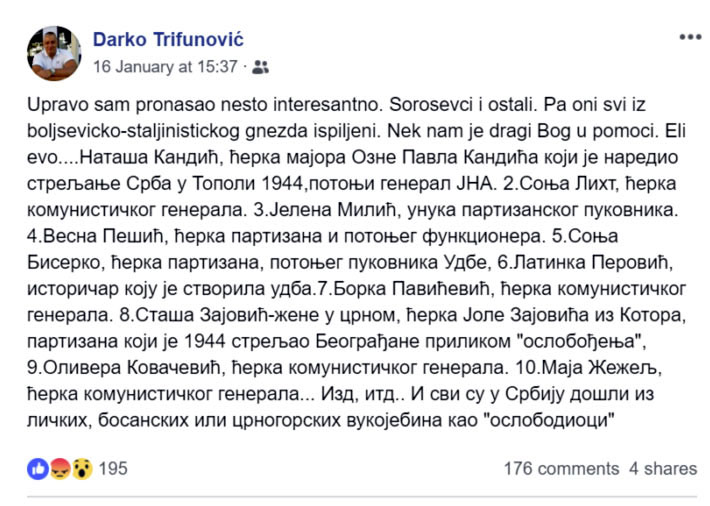Click '9.Оливера Ковачевић' in the post text
710x506 pixels.
point(124,367)
